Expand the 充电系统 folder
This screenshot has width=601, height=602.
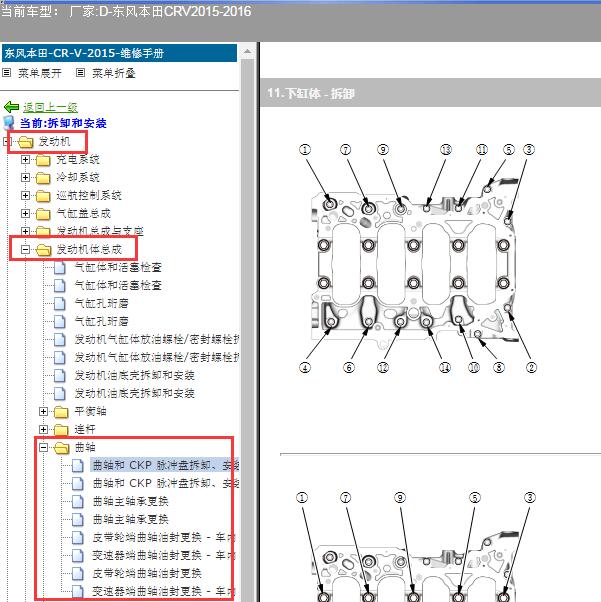pos(25,159)
